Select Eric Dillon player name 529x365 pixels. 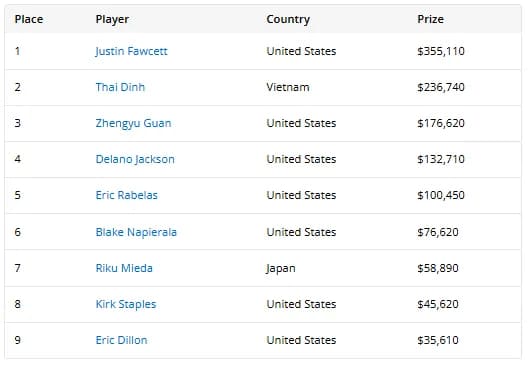coord(121,340)
